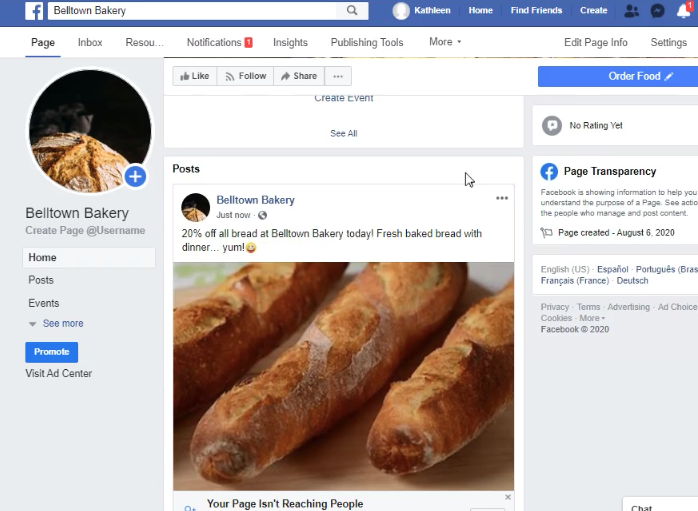Click the blue plus on profile picture

tap(135, 177)
